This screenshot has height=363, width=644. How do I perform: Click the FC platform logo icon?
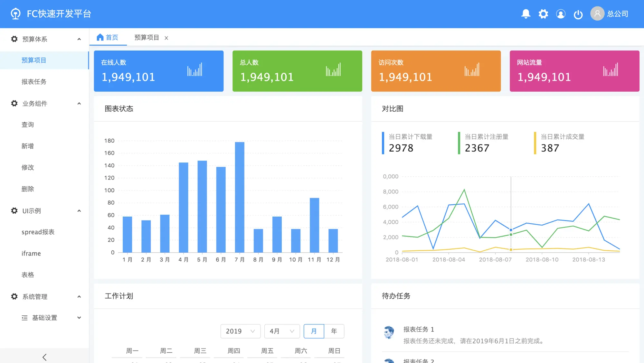point(15,14)
